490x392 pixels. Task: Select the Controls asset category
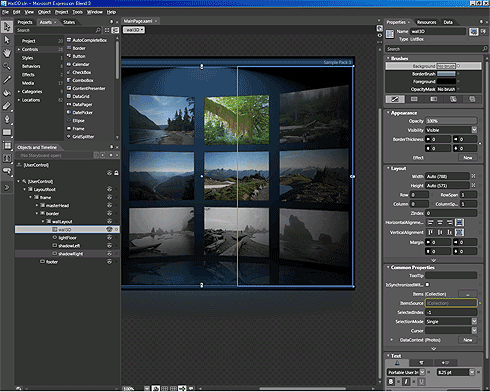40,49
